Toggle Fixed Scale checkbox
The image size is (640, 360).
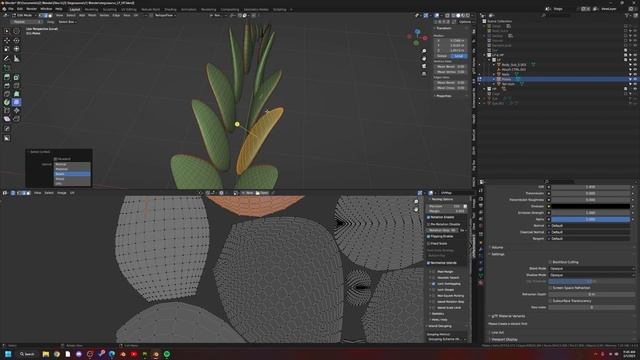429,244
